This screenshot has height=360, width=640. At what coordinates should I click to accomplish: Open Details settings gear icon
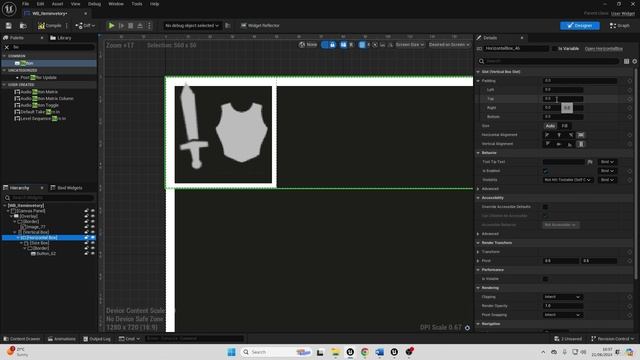635,61
